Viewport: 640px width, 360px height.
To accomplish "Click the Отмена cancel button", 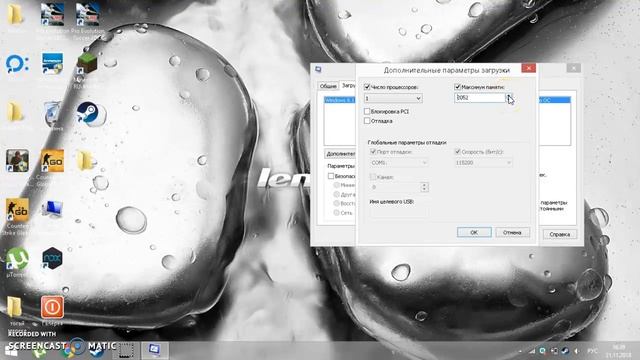I will click(x=512, y=232).
